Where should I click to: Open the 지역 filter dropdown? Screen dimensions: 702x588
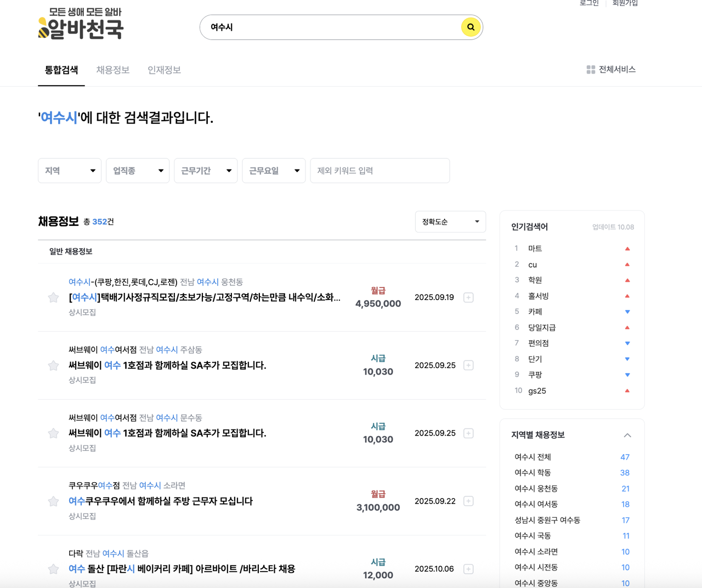click(69, 171)
